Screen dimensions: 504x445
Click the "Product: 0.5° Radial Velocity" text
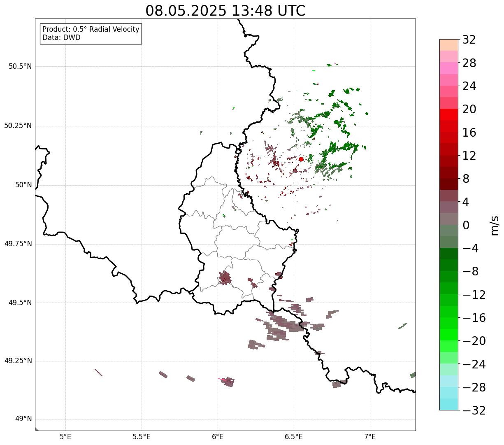91,30
